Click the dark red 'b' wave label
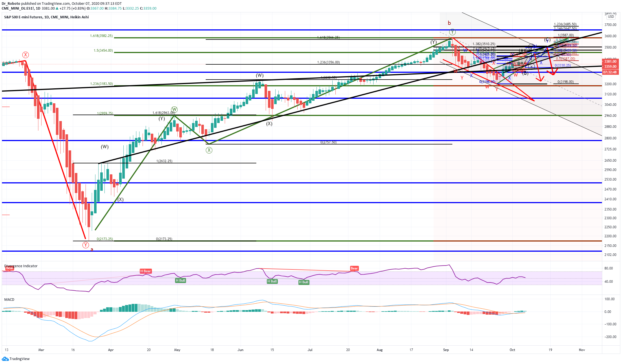This screenshot has width=622, height=364. [x=449, y=23]
